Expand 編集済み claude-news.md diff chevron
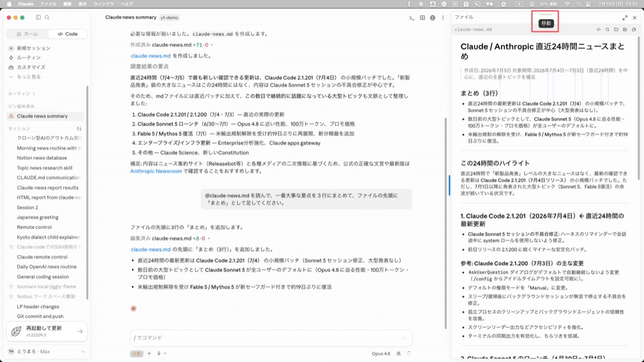Screen dimensions: 644x362 click(x=209, y=238)
